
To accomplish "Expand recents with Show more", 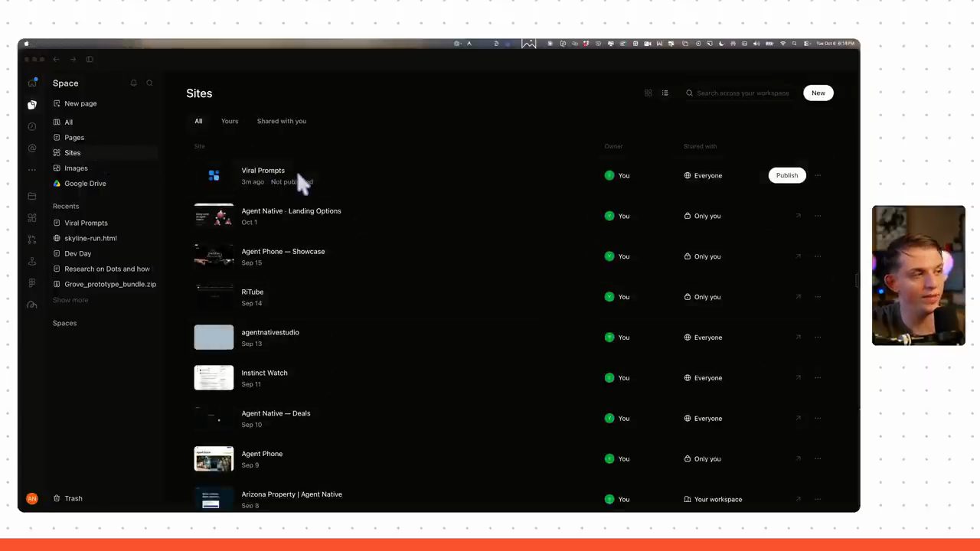I will click(x=70, y=300).
